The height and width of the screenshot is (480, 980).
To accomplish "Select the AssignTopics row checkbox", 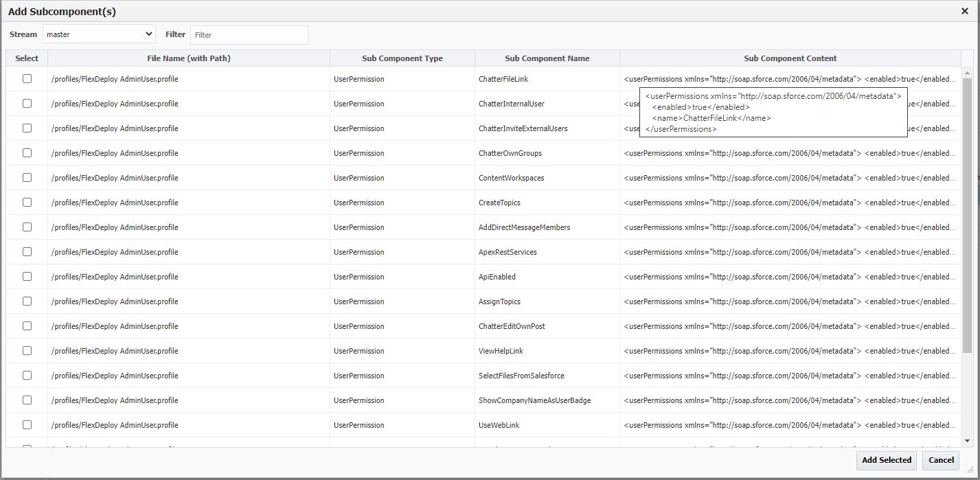I will (27, 301).
